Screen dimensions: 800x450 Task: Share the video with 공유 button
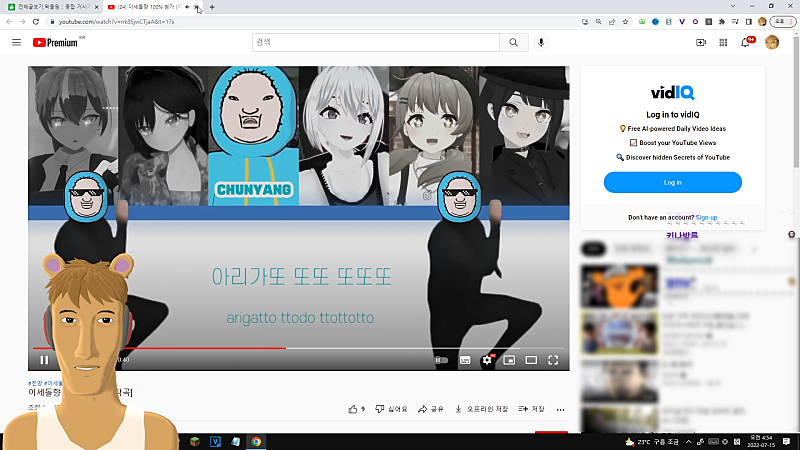click(431, 409)
